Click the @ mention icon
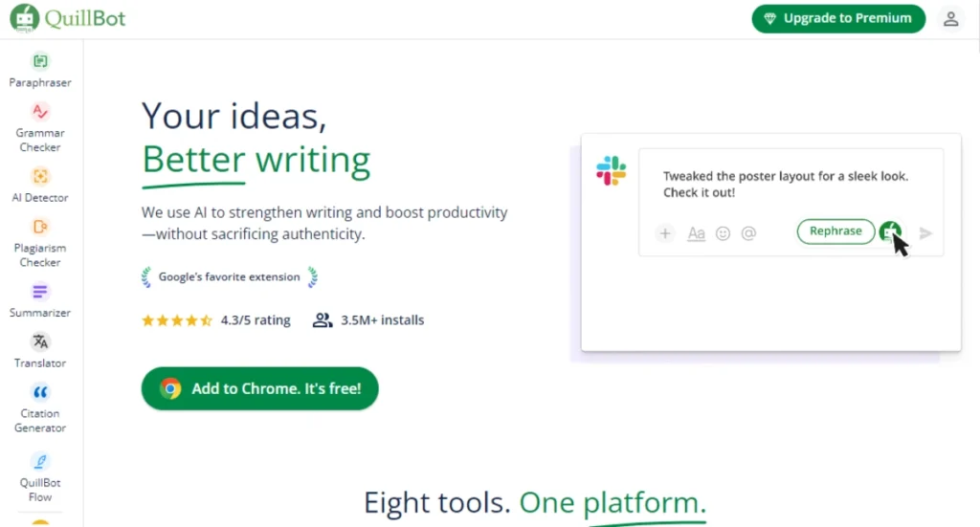This screenshot has height=527, width=980. pyautogui.click(x=748, y=233)
